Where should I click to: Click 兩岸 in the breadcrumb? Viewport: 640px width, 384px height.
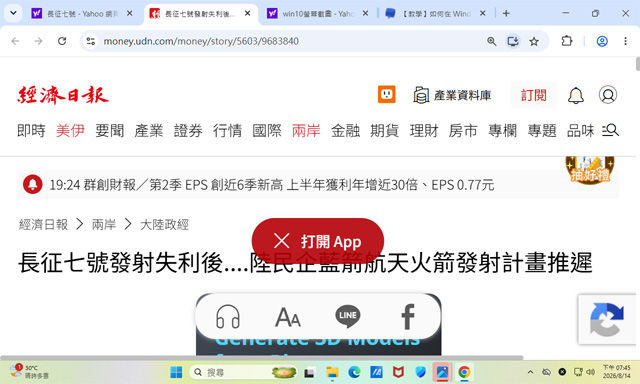104,224
